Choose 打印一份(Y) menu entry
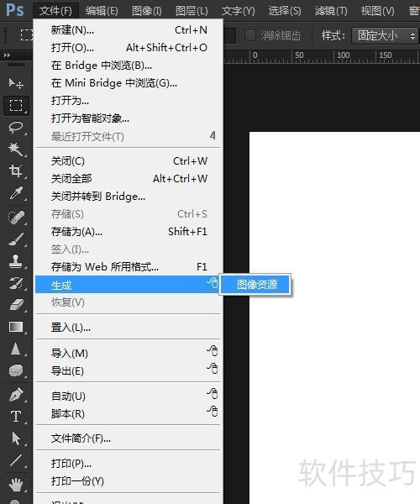The width and height of the screenshot is (420, 504). (128, 481)
